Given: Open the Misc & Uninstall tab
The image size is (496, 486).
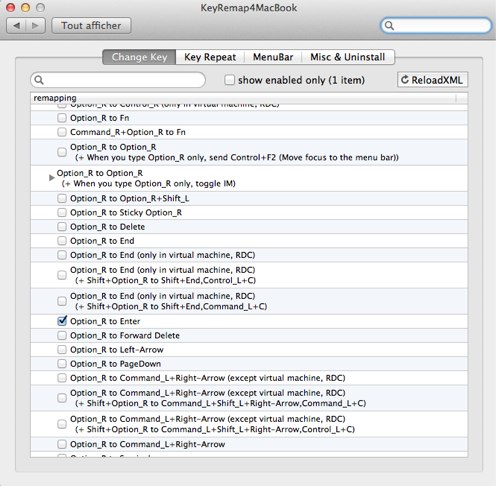Looking at the screenshot, I should click(348, 57).
